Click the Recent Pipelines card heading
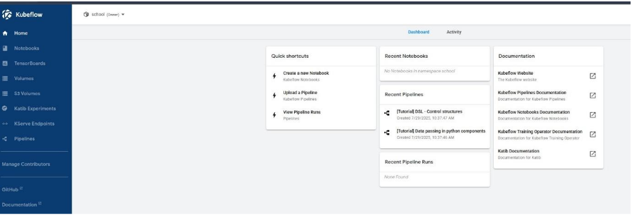644x220 pixels. tap(404, 95)
